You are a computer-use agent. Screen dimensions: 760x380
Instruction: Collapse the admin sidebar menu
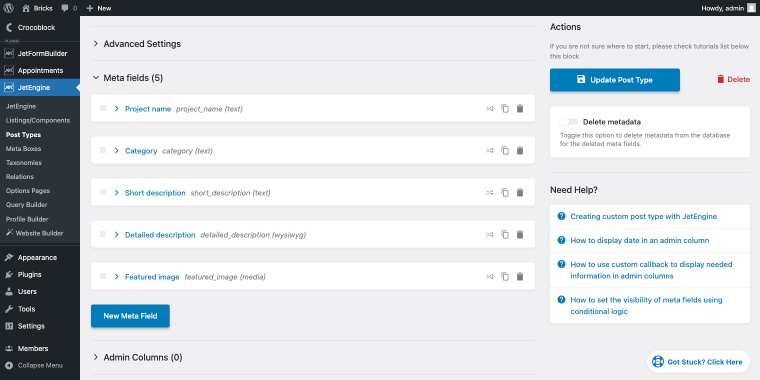pyautogui.click(x=34, y=365)
